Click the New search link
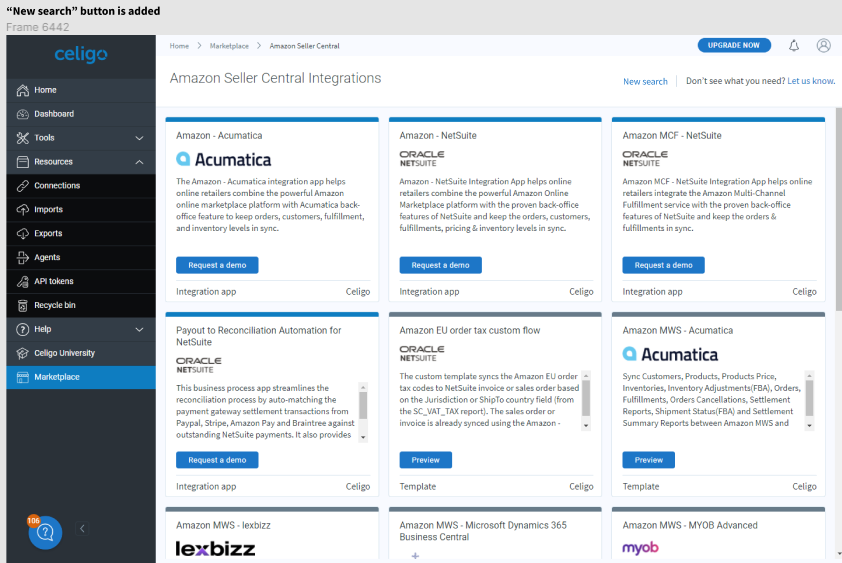 click(x=645, y=82)
